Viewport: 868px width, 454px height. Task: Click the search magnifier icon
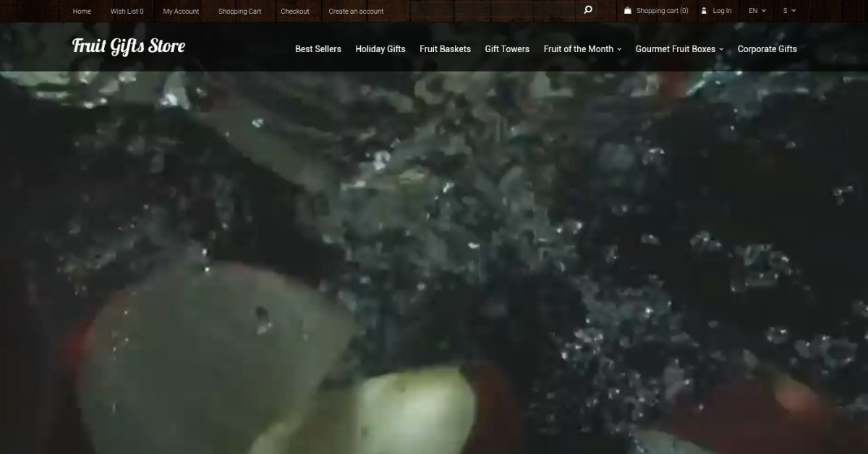point(588,10)
